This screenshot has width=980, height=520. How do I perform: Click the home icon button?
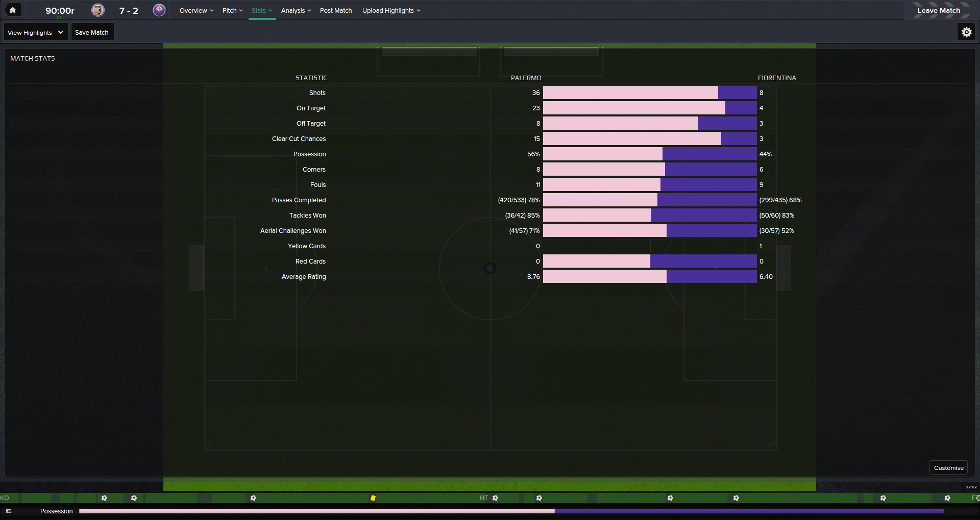13,10
